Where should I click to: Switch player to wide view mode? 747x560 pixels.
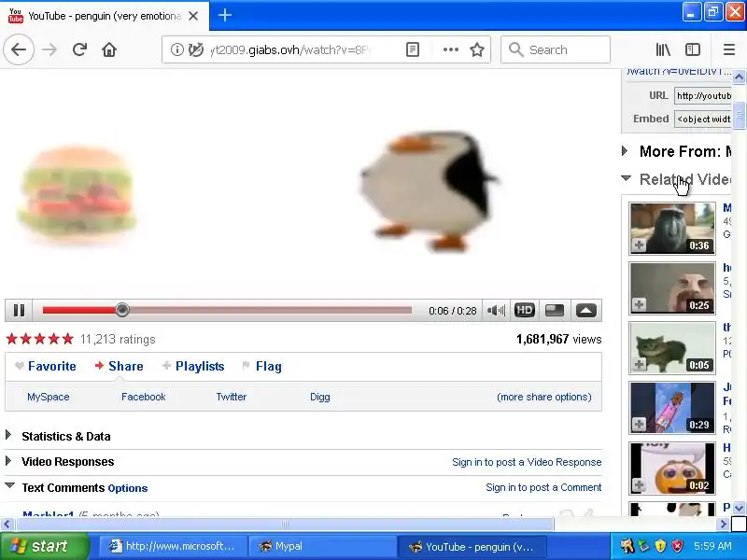(555, 311)
